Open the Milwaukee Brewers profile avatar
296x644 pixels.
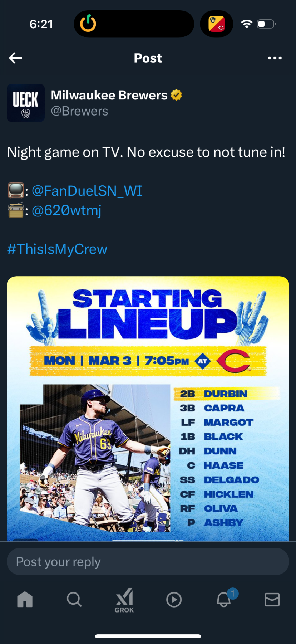tap(26, 103)
